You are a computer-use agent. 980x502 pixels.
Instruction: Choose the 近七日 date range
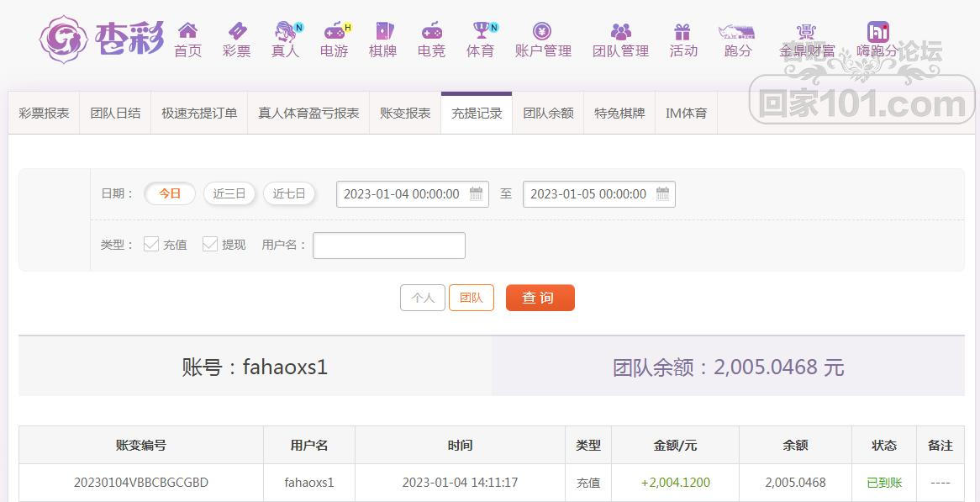click(x=289, y=193)
